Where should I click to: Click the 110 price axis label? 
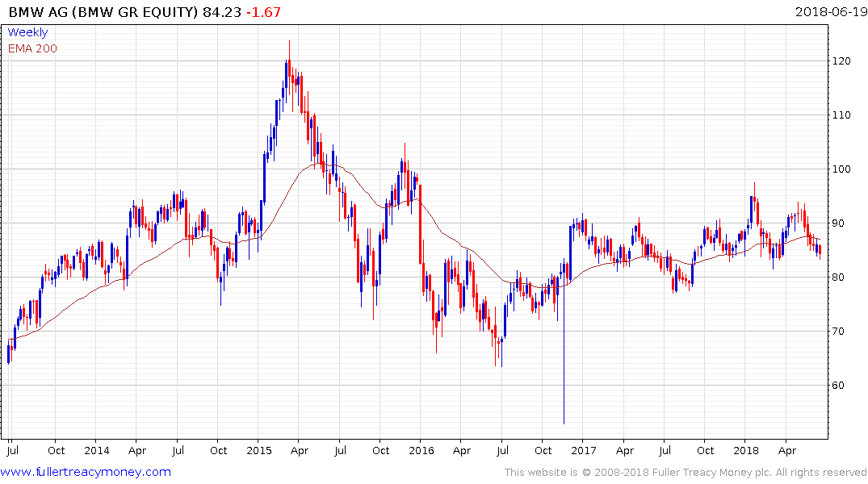(841, 115)
